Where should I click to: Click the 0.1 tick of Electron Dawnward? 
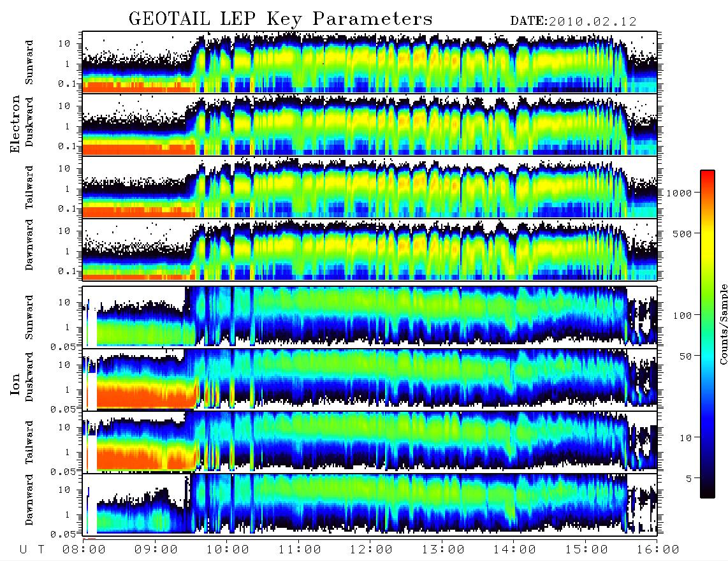coord(68,271)
